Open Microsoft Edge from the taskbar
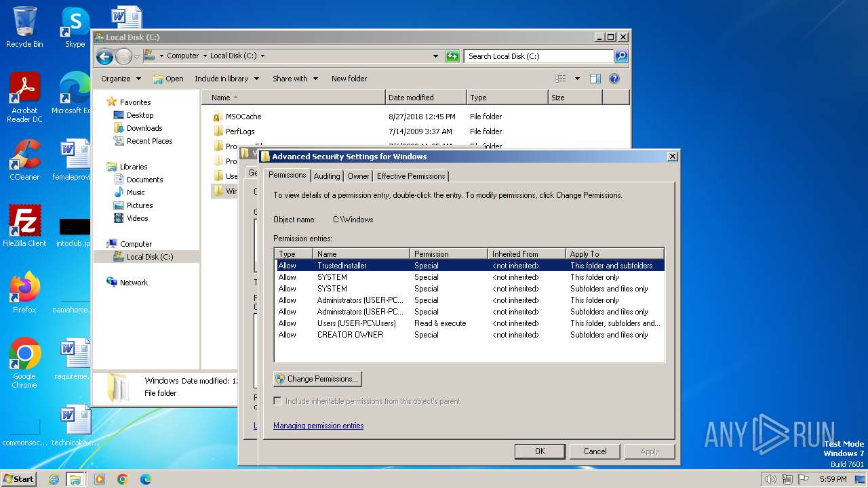 [145, 479]
